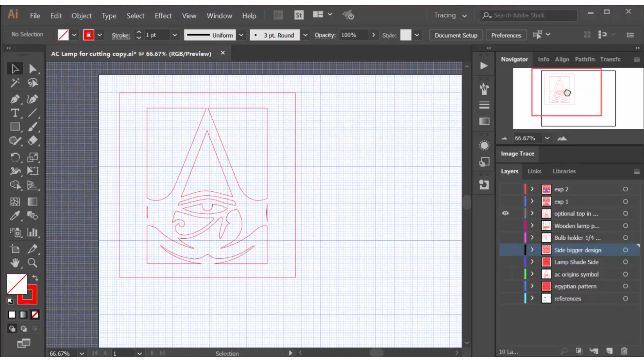Select the Column Graph tool
The width and height of the screenshot is (644, 362).
[33, 232]
